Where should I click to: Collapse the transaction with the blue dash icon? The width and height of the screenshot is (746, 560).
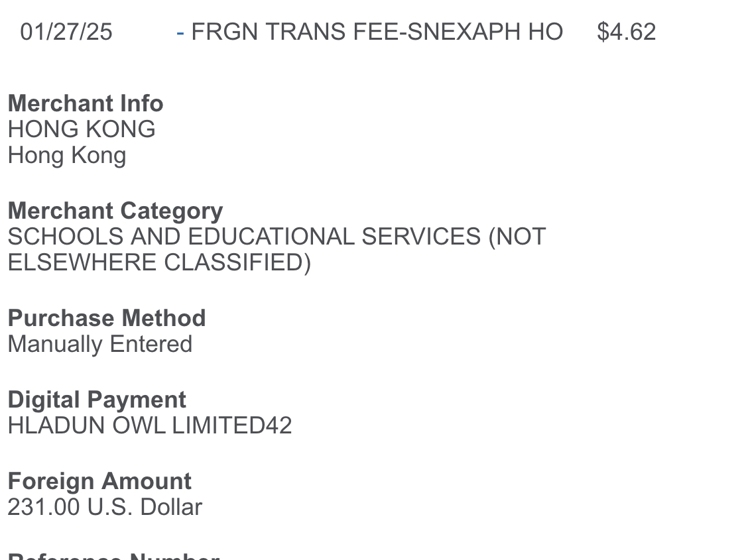pos(180,32)
